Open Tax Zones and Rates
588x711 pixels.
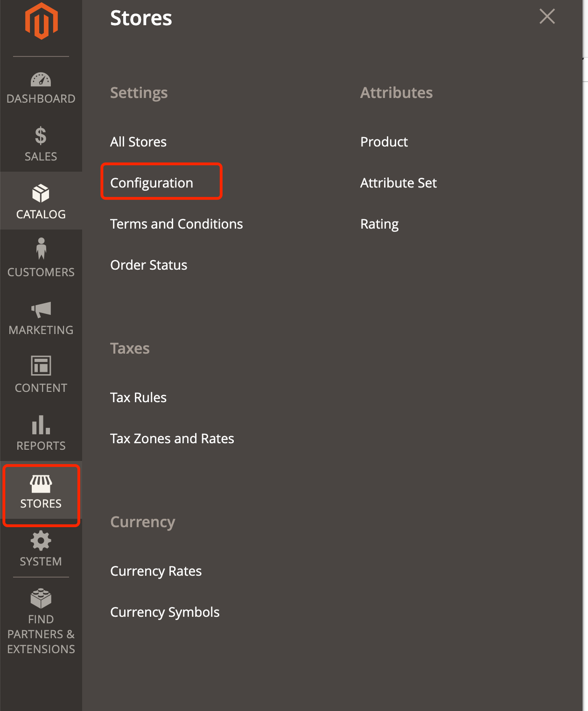click(x=172, y=439)
